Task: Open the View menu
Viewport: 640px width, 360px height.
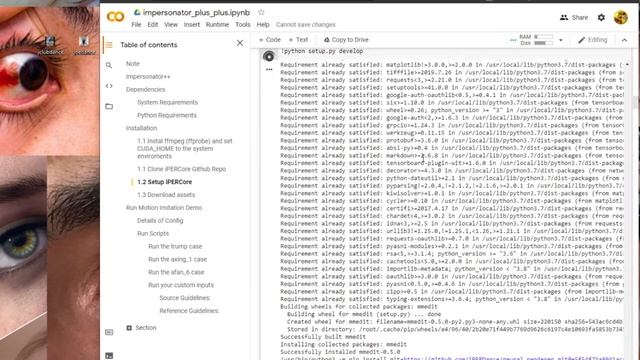Action: click(x=171, y=24)
